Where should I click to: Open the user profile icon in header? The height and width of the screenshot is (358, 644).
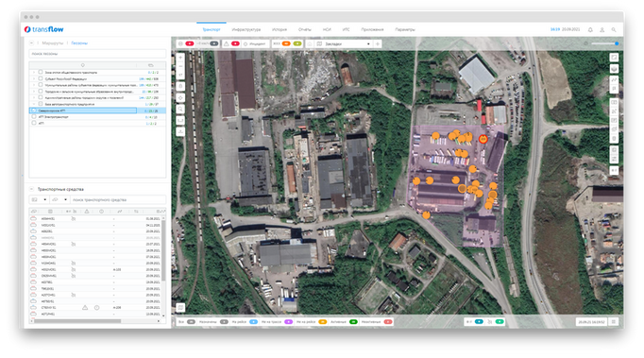tap(602, 29)
